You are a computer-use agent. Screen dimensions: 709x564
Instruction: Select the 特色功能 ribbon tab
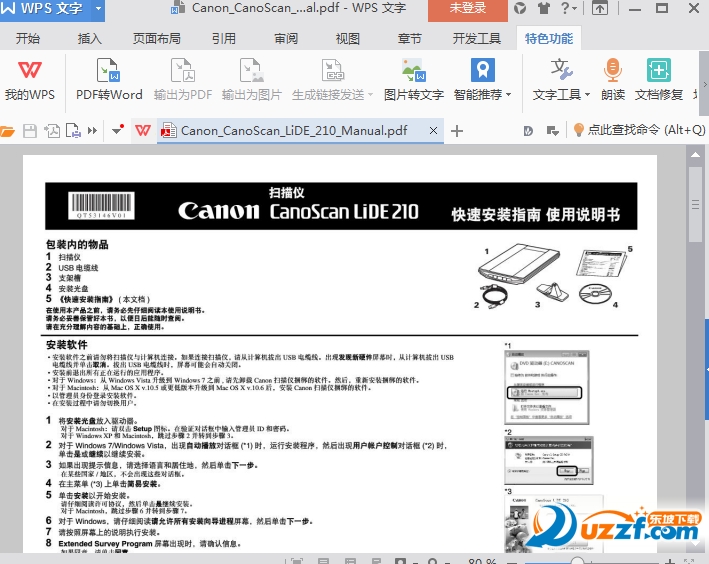click(548, 38)
